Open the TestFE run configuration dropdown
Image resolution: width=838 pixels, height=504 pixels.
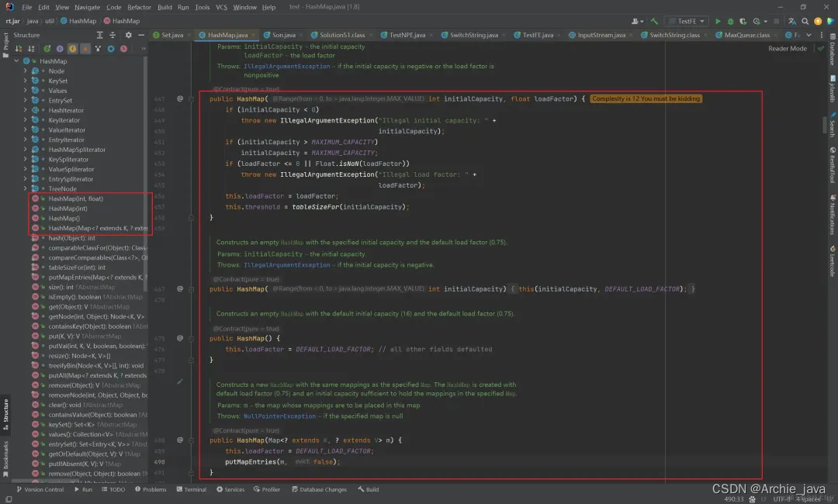(687, 22)
